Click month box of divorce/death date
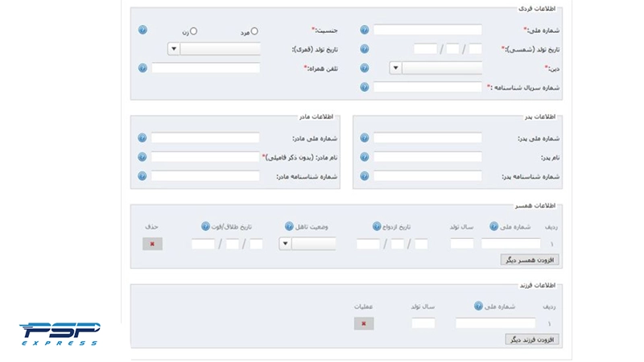This screenshot has width=644, height=362. 232,244
